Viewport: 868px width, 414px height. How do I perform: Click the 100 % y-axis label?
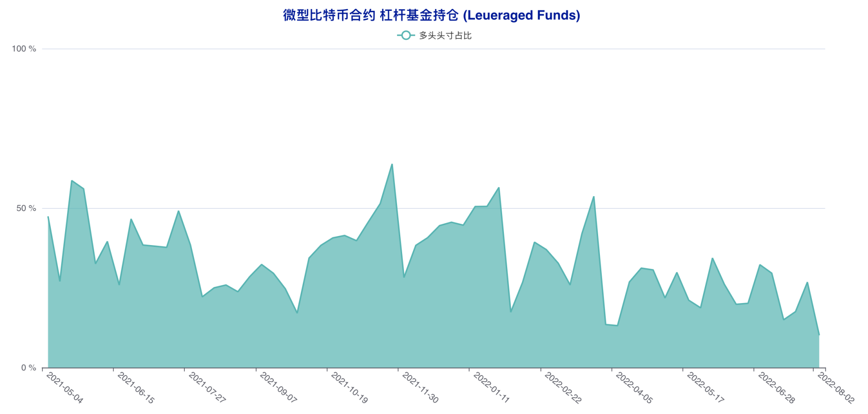pyautogui.click(x=24, y=49)
